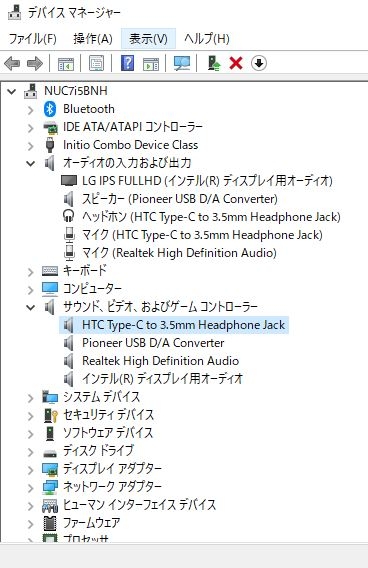Expand the Bluetooth category

31,110
